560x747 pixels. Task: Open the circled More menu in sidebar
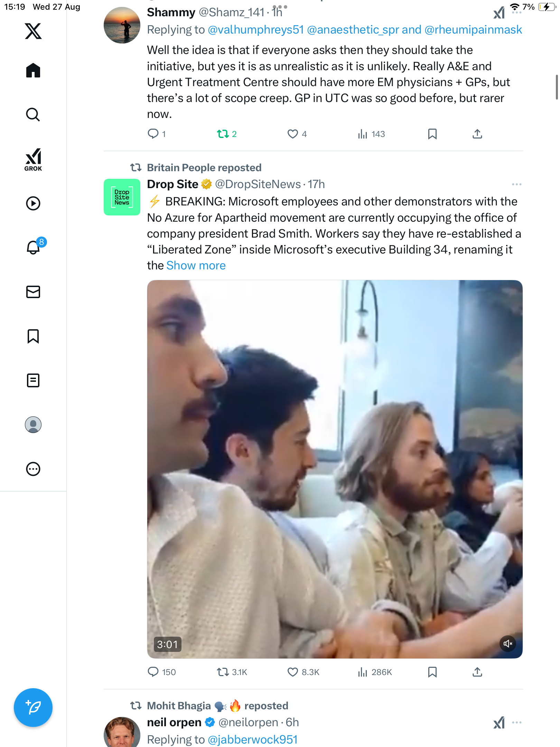click(33, 469)
